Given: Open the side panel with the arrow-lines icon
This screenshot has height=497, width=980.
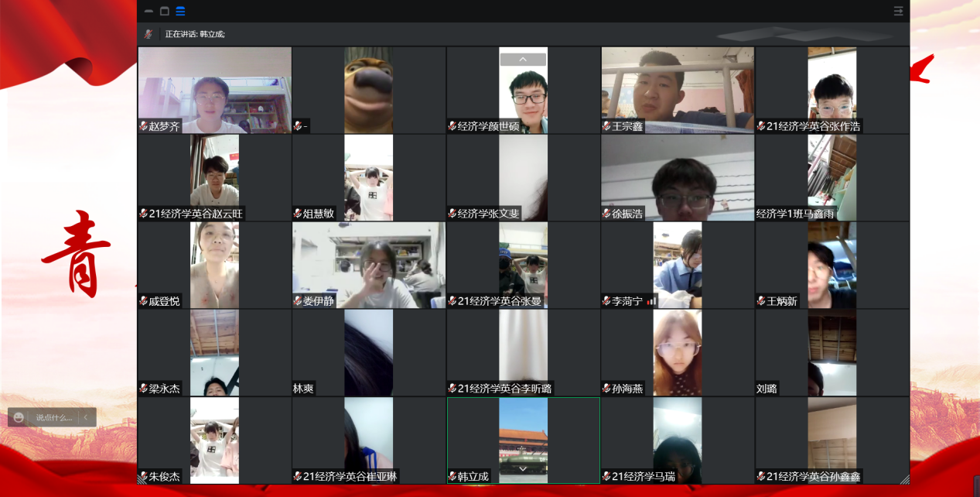Looking at the screenshot, I should [898, 11].
